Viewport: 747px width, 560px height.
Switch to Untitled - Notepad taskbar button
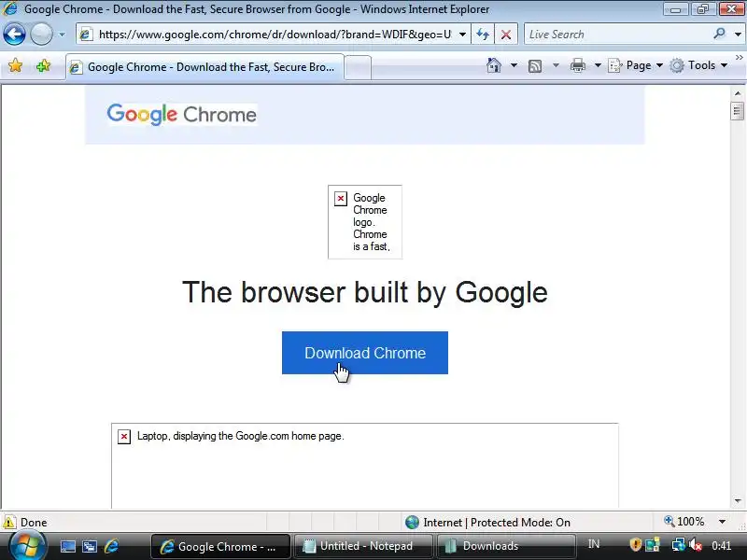tap(363, 546)
